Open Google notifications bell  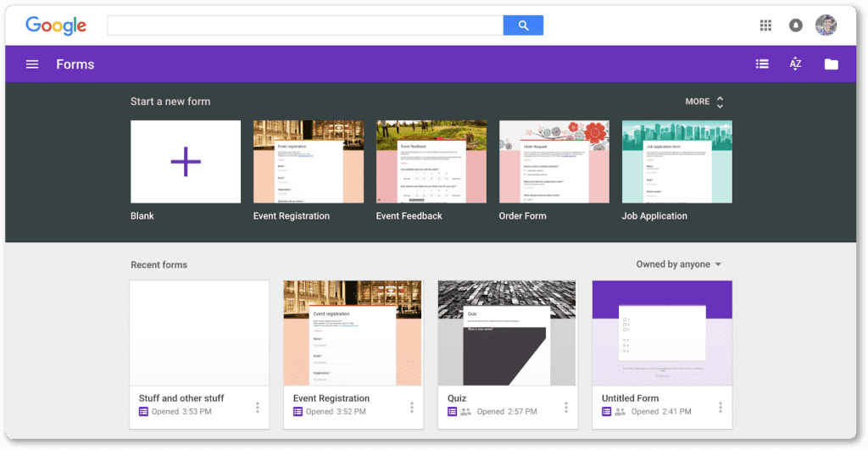pos(795,25)
